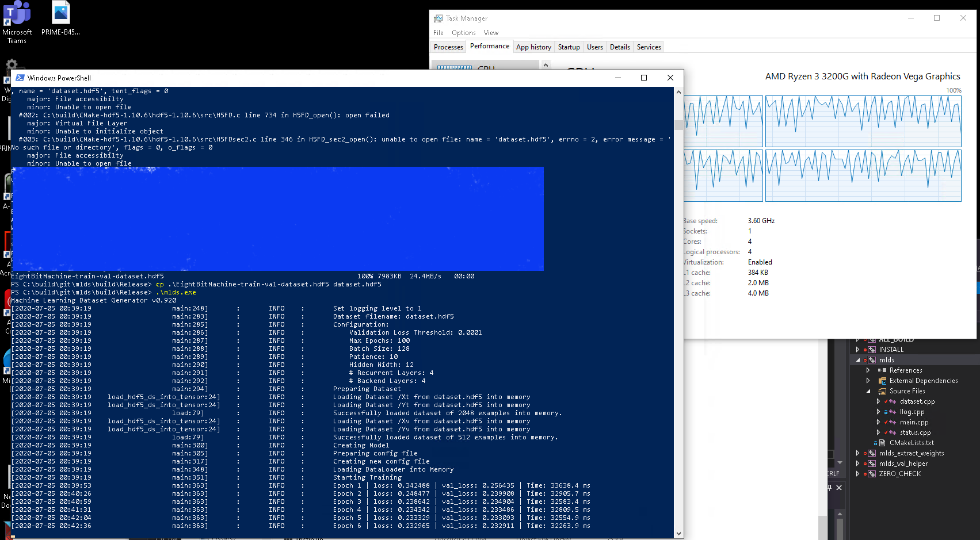Viewport: 980px width, 540px height.
Task: Maximize the Windows PowerShell window
Action: [x=644, y=78]
